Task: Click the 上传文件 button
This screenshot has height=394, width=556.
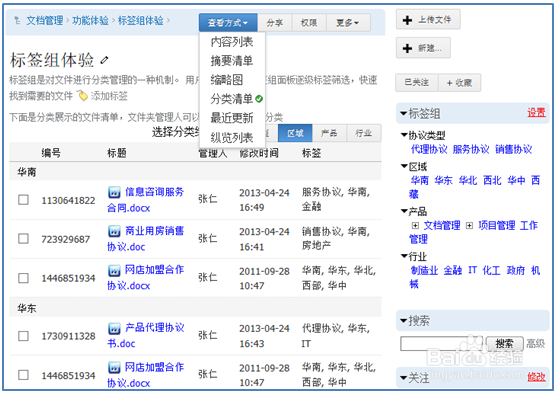Action: click(x=428, y=20)
